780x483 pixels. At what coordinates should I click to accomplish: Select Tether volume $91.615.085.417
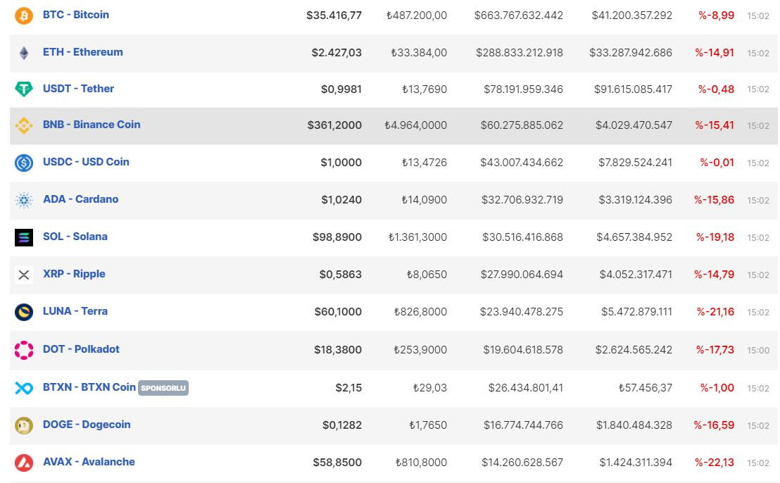[x=633, y=89]
